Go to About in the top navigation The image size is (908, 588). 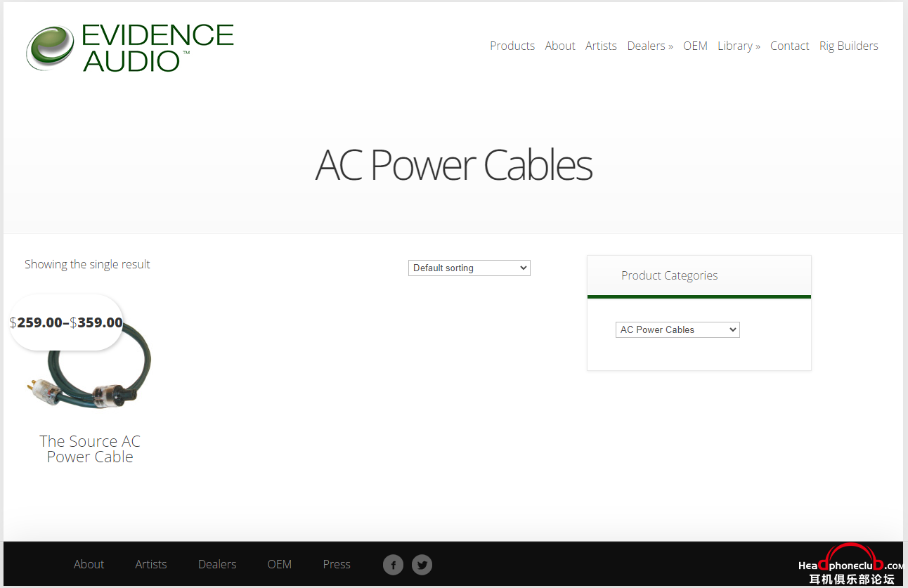tap(560, 46)
